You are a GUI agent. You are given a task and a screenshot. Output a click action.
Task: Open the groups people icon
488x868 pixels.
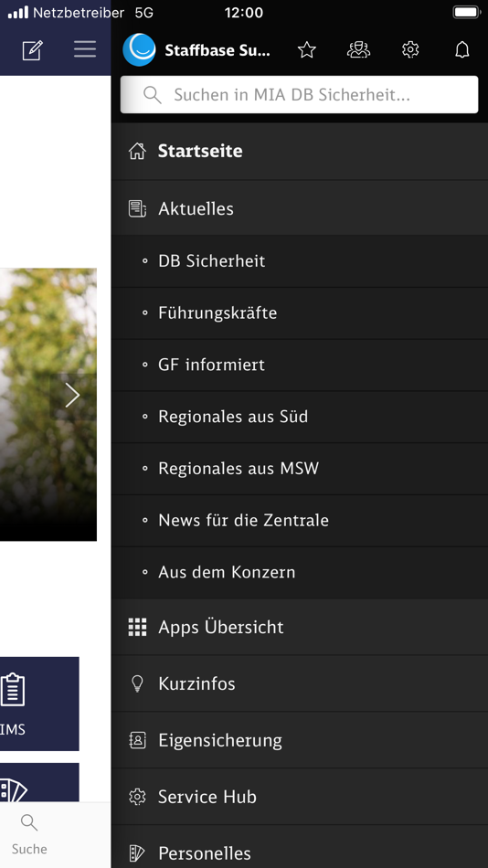click(358, 50)
